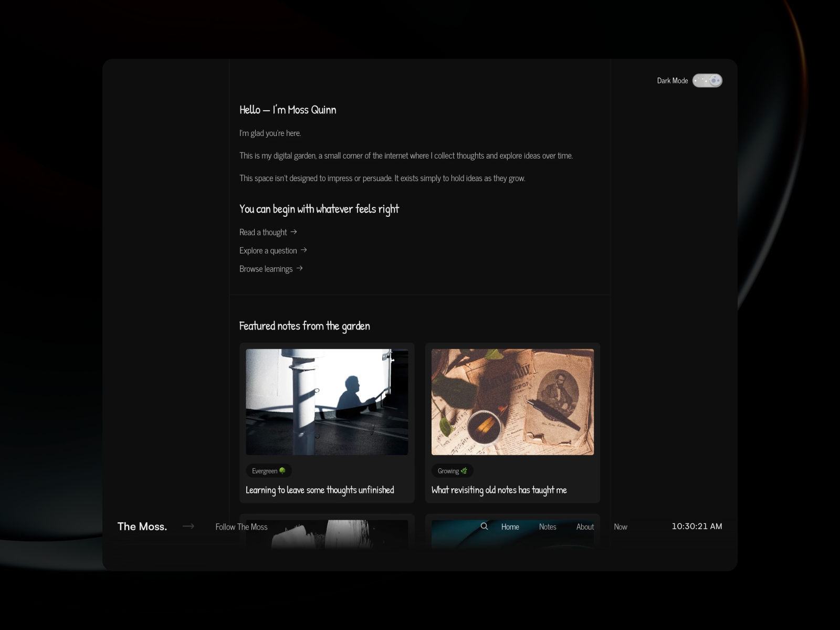Open the Home nav item
This screenshot has height=630, width=840.
pos(510,527)
